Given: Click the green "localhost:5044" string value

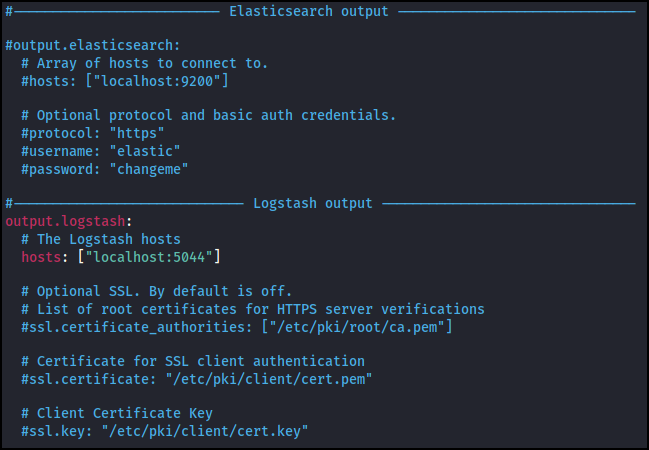Looking at the screenshot, I should point(149,257).
